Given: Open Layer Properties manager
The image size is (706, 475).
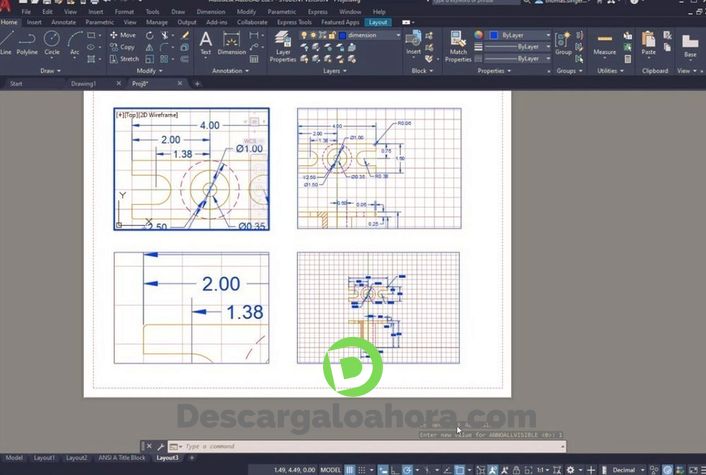Looking at the screenshot, I should tap(283, 46).
